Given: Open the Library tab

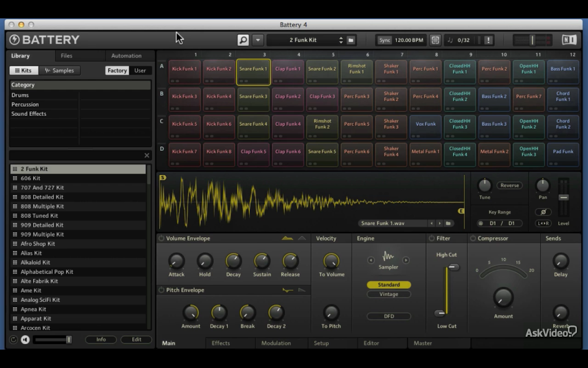Looking at the screenshot, I should pos(30,56).
